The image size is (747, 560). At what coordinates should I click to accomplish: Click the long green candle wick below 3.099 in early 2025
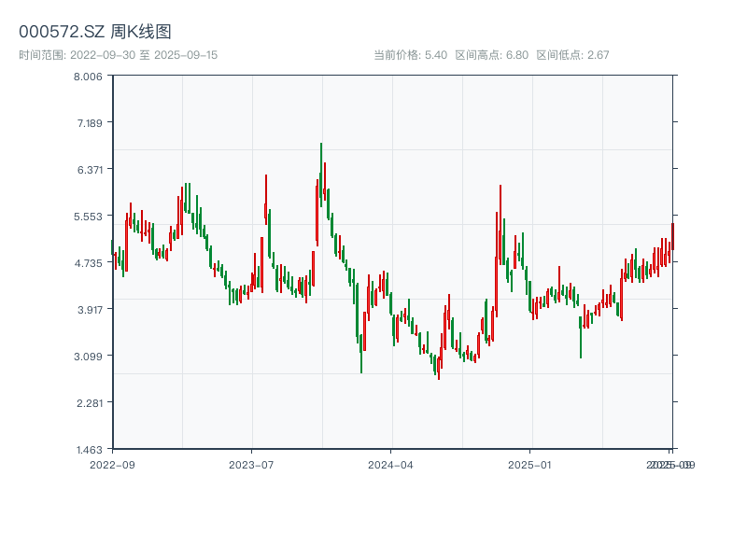pyautogui.click(x=581, y=337)
